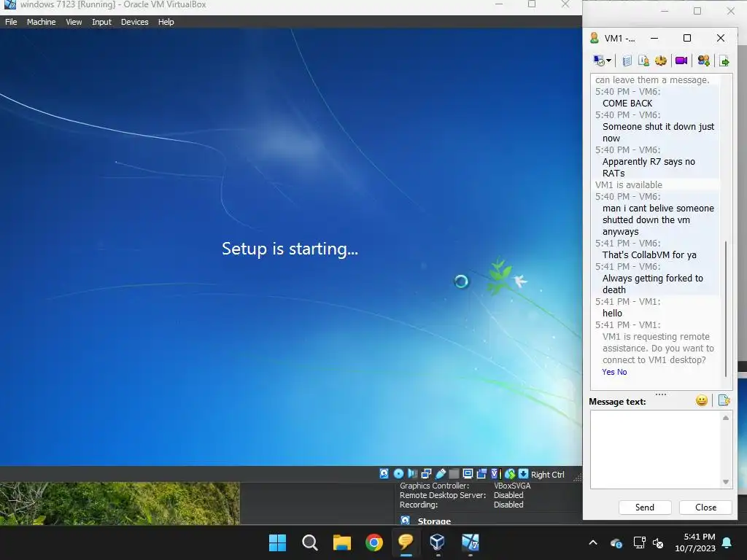The image size is (747, 560).
Task: Expand the remote connection dropdown arrow
Action: (609, 61)
